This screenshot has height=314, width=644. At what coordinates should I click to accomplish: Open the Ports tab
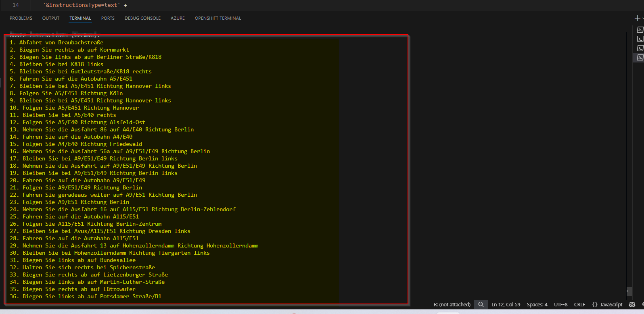[108, 18]
